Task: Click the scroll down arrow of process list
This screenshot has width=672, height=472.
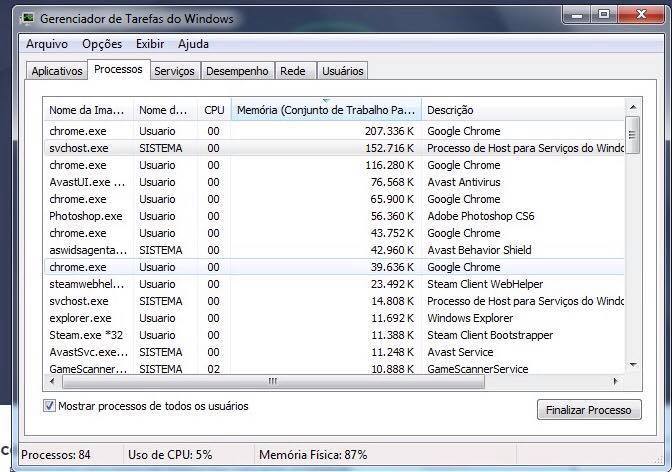Action: [633, 365]
